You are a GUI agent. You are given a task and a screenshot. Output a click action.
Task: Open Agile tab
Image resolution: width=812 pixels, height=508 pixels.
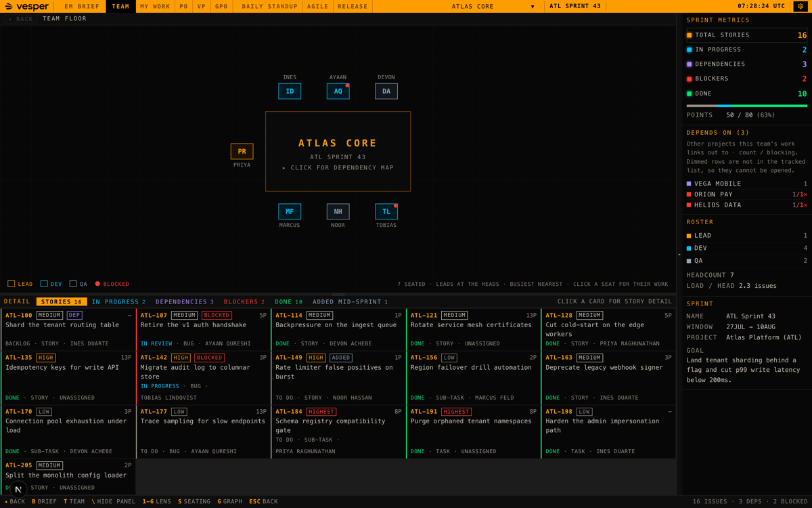[x=317, y=6]
